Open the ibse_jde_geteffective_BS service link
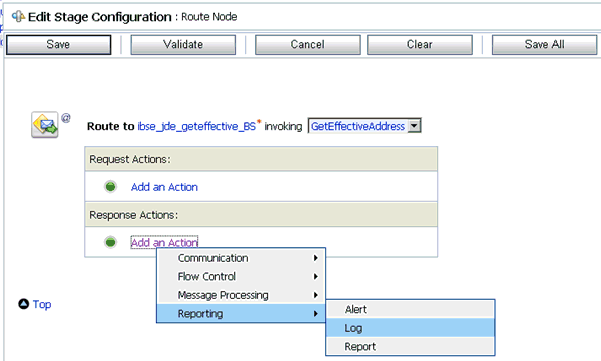 [x=197, y=126]
